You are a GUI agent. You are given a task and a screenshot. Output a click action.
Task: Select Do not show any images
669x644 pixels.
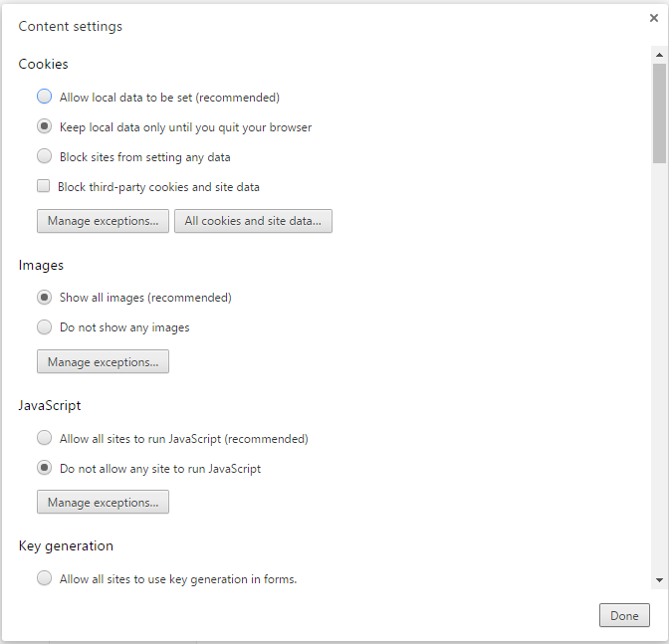[x=44, y=327]
